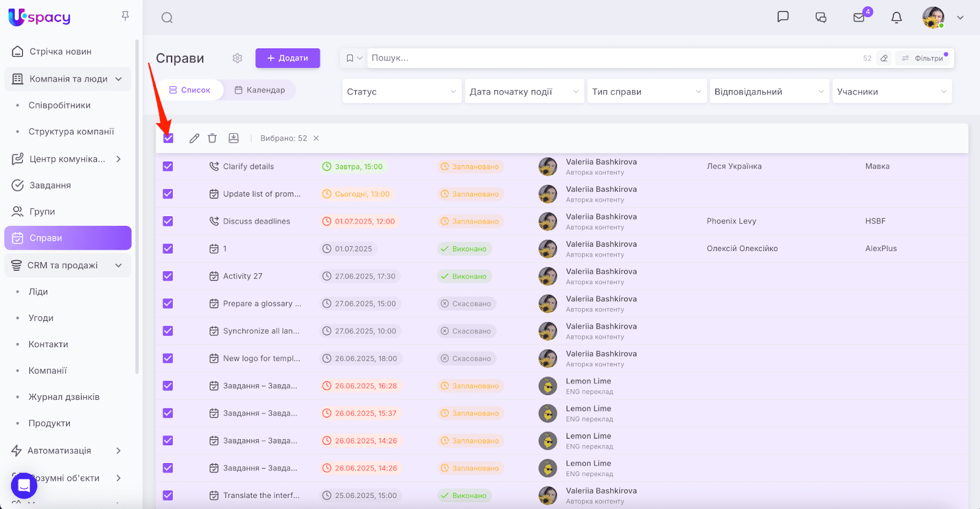This screenshot has width=980, height=509.
Task: Deselect the Activity 27 row checkbox
Action: coord(168,276)
